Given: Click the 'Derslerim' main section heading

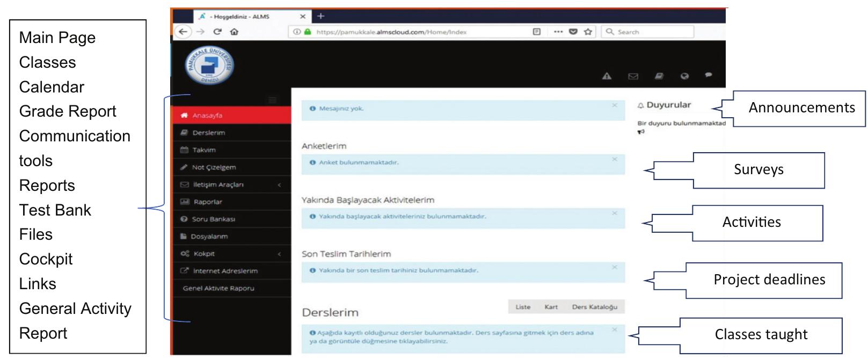Looking at the screenshot, I should tap(330, 312).
